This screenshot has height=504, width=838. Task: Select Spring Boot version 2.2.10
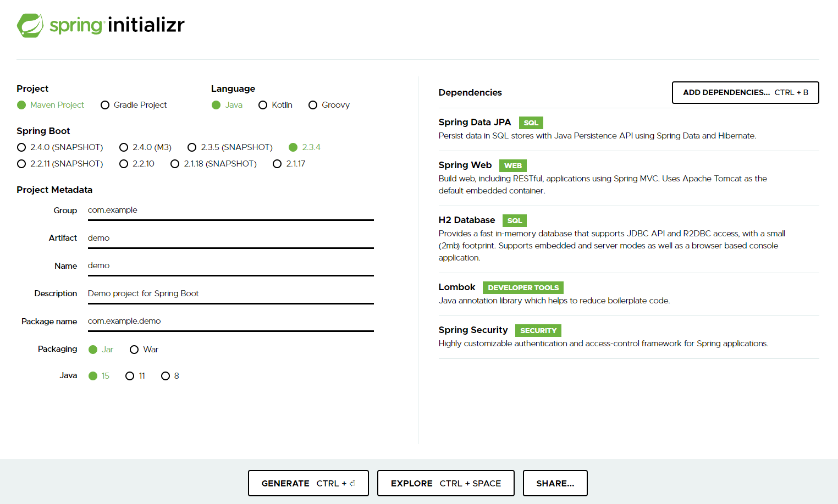137,164
